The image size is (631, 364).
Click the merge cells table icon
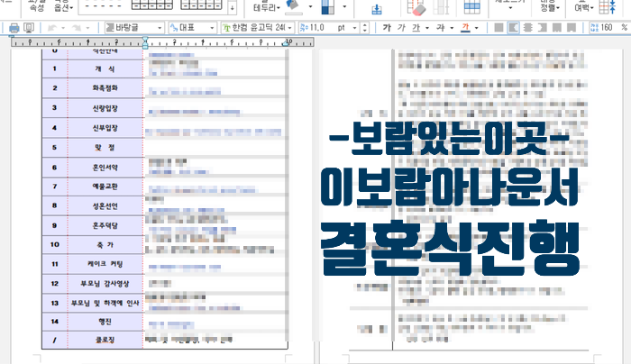tap(471, 7)
